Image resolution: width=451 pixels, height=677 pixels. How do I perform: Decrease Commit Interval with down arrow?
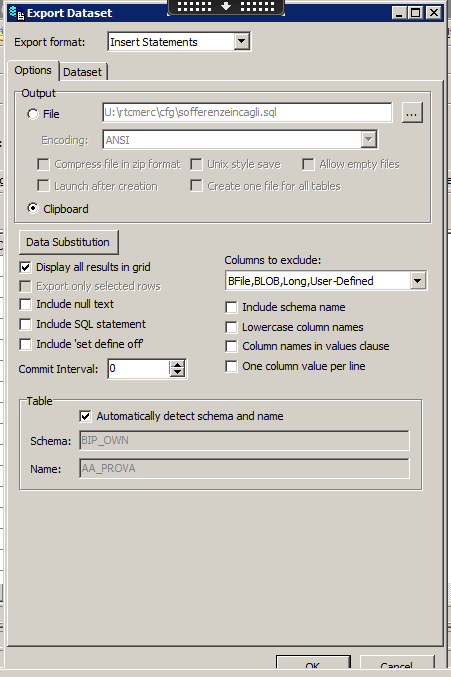177,373
